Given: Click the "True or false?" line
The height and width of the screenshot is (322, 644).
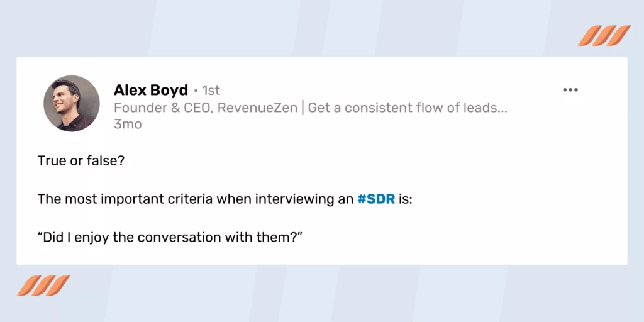Looking at the screenshot, I should coord(81,160).
